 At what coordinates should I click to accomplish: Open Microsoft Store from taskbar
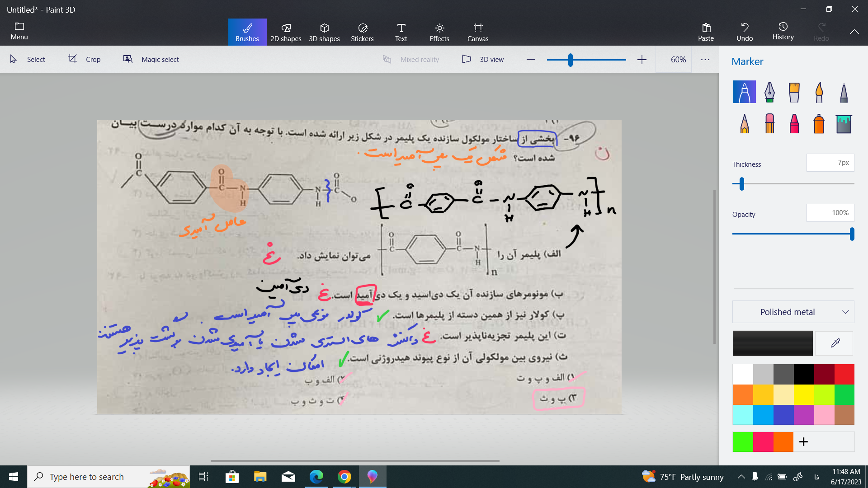(x=232, y=477)
